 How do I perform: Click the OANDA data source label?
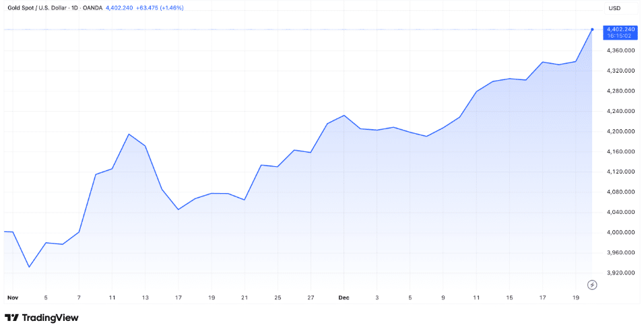click(x=92, y=8)
